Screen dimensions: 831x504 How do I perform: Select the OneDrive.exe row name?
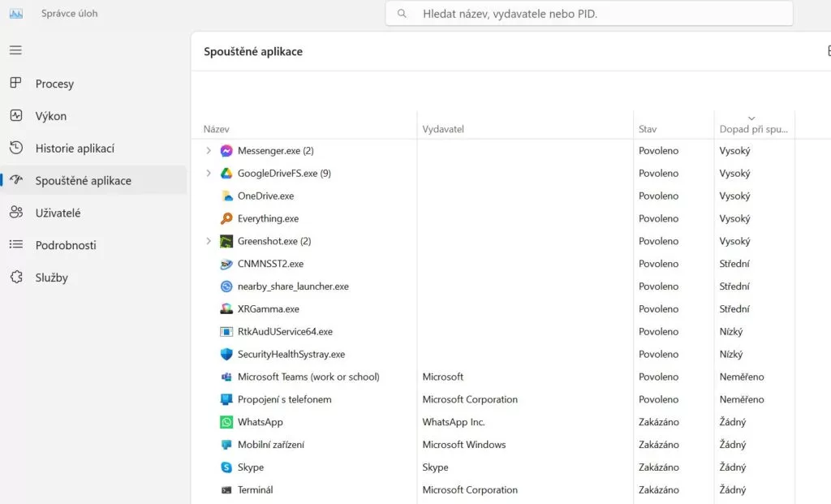[265, 196]
